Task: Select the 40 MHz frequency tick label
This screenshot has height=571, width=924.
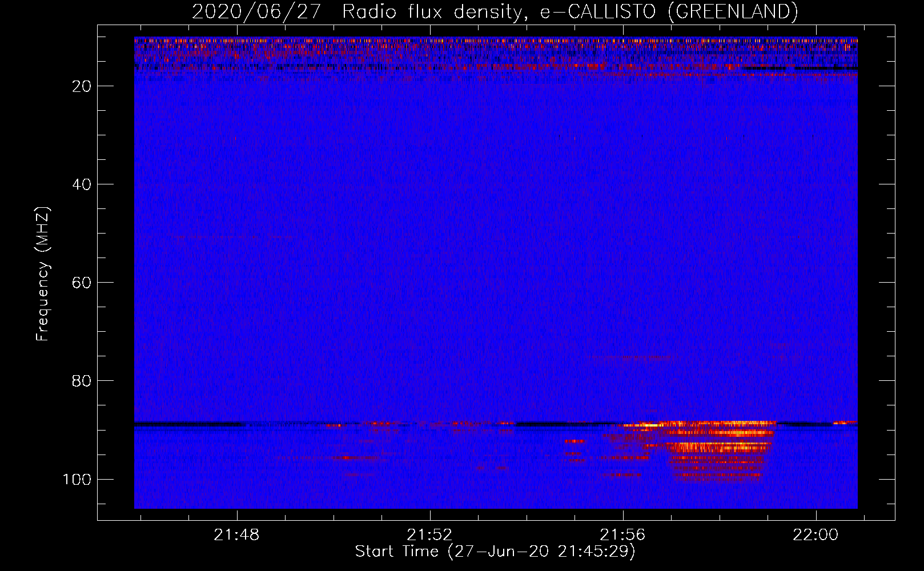Action: tap(82, 184)
